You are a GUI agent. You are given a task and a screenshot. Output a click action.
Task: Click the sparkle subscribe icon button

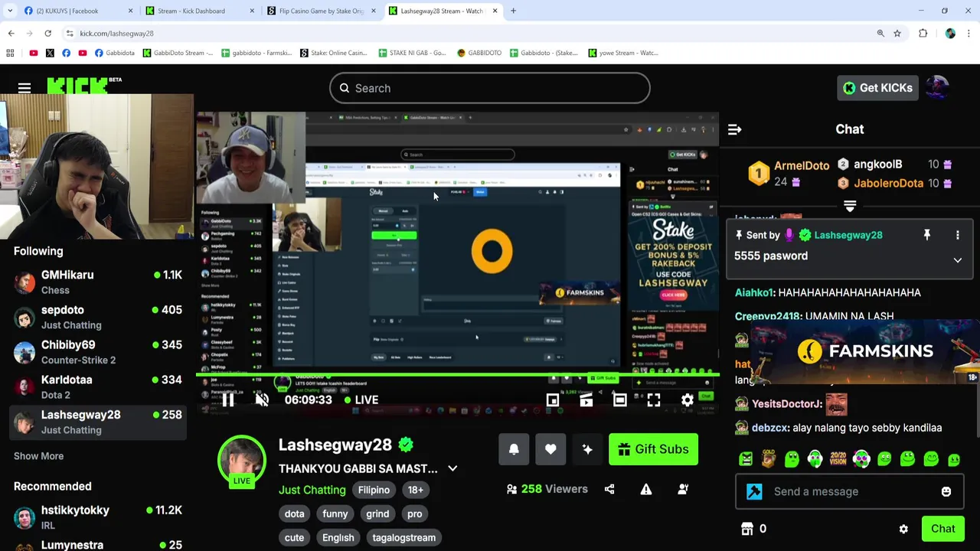[x=587, y=449]
